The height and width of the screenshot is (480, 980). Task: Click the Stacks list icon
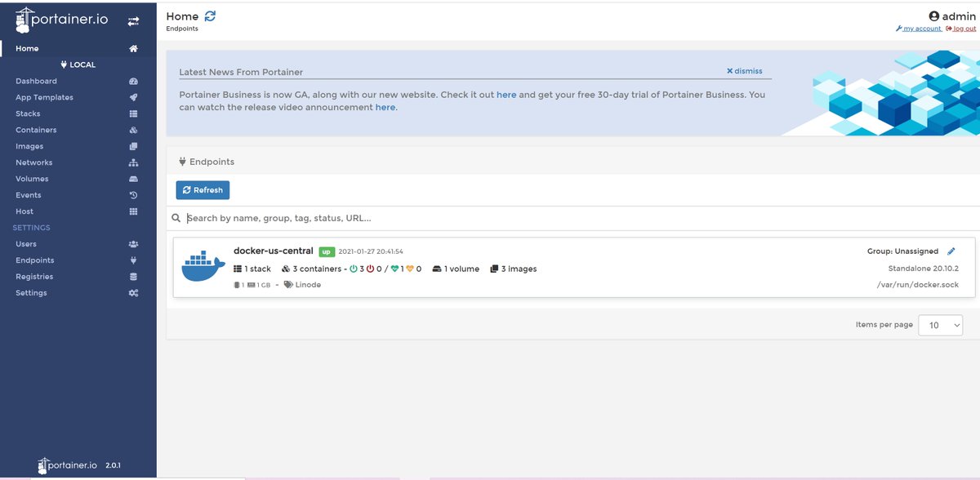[x=133, y=113]
